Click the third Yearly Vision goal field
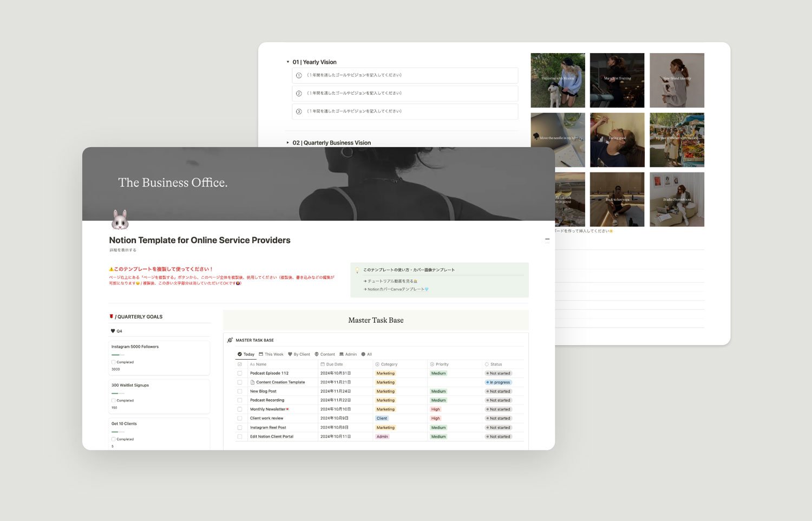The width and height of the screenshot is (812, 521). (405, 112)
